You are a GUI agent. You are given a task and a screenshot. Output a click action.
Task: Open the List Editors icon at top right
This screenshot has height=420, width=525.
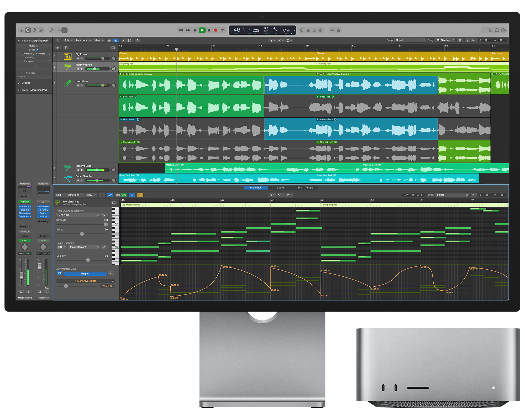pos(484,30)
